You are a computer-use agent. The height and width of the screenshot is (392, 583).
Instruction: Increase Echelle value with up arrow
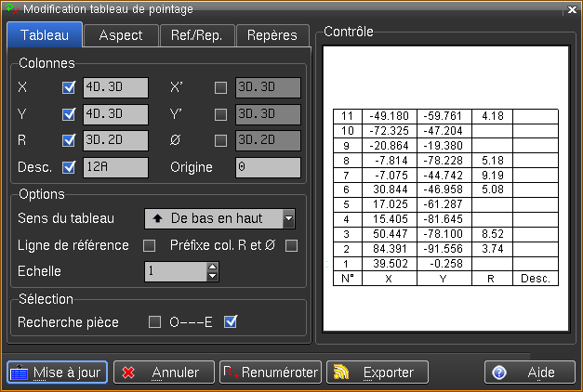point(212,267)
